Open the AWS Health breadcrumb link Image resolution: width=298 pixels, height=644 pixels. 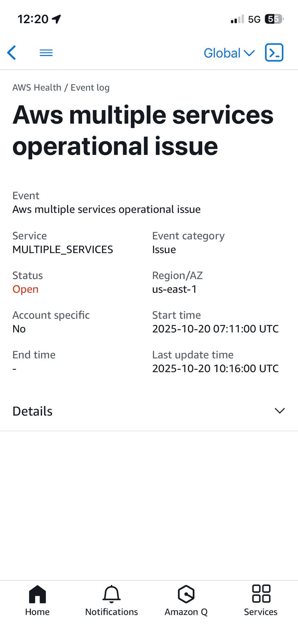[x=37, y=87]
